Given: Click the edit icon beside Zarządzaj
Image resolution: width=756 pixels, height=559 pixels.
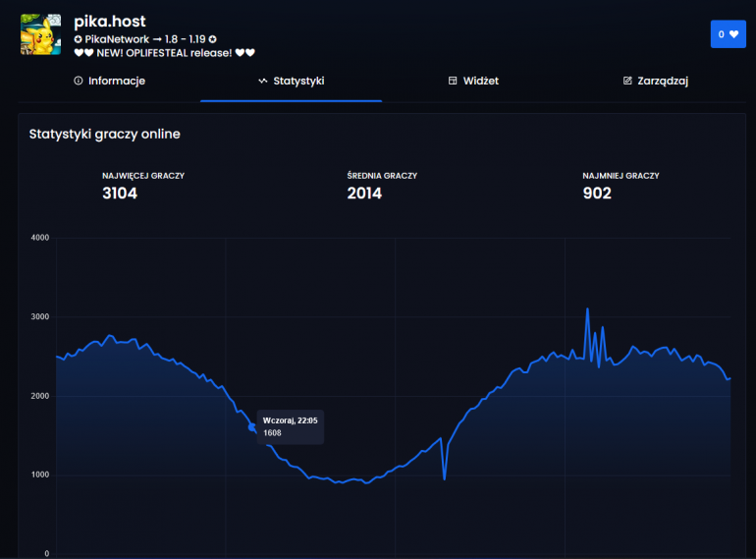Looking at the screenshot, I should pos(627,81).
